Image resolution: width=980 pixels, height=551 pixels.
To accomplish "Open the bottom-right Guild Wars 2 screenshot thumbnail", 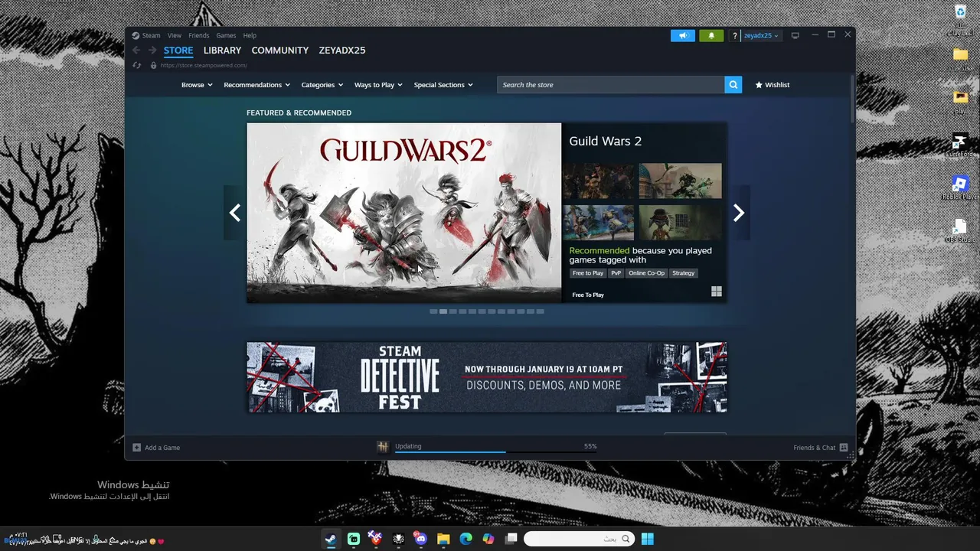I will tap(681, 223).
